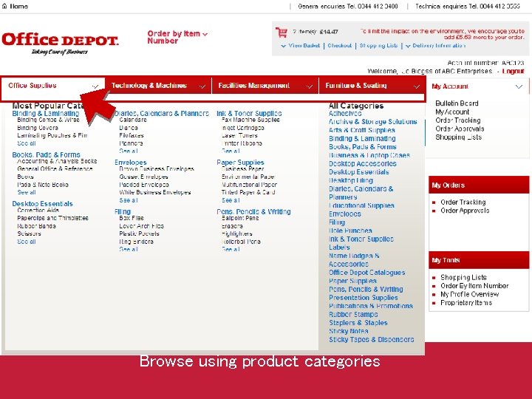Click the Logout link

513,71
